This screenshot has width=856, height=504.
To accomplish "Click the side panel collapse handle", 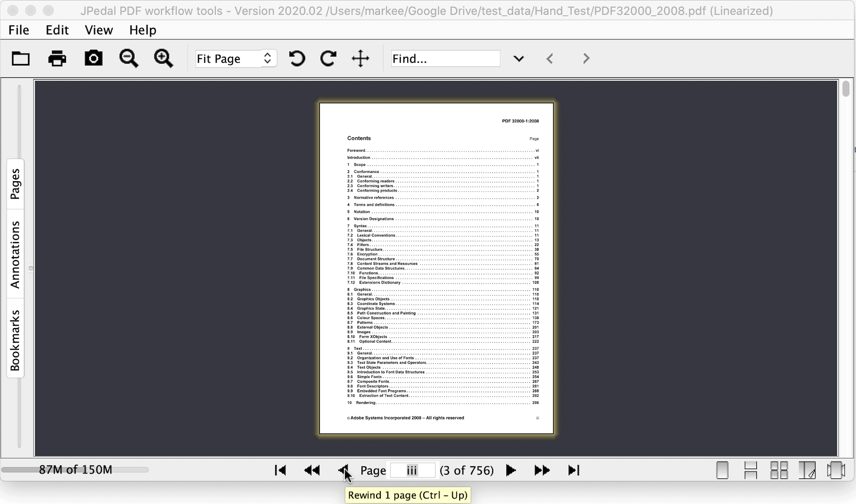I will tap(31, 269).
